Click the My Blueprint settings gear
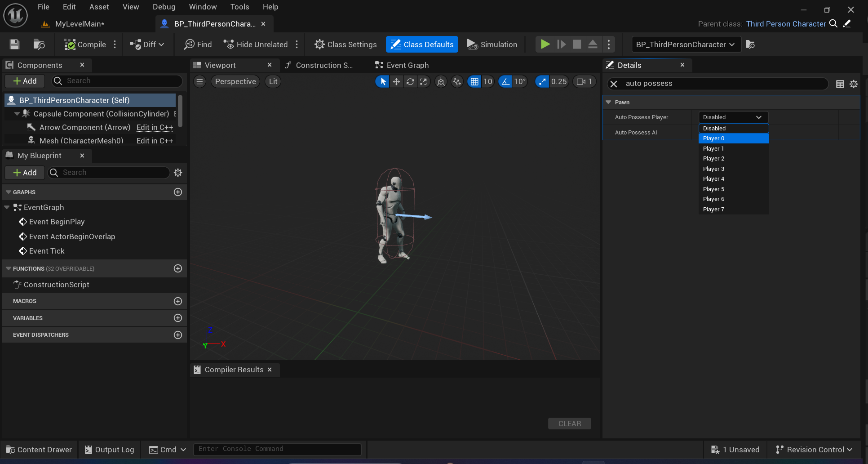Image resolution: width=868 pixels, height=464 pixels. click(178, 173)
